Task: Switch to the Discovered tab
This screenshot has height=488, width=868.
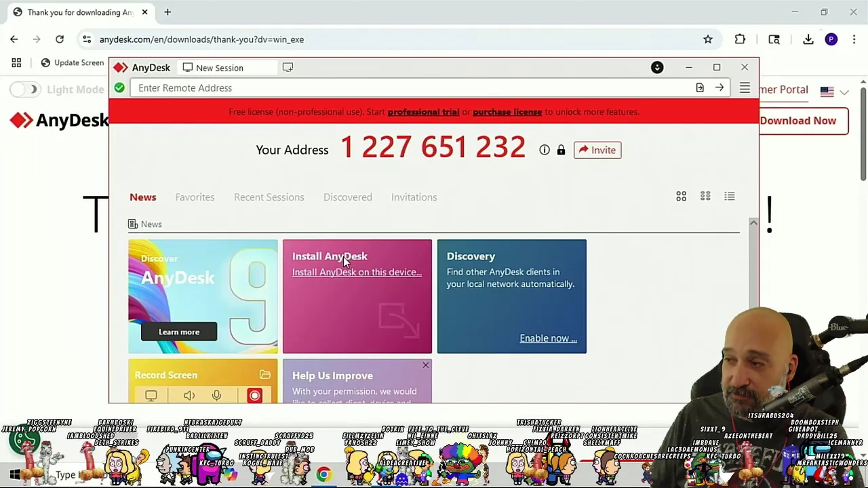Action: click(x=348, y=197)
